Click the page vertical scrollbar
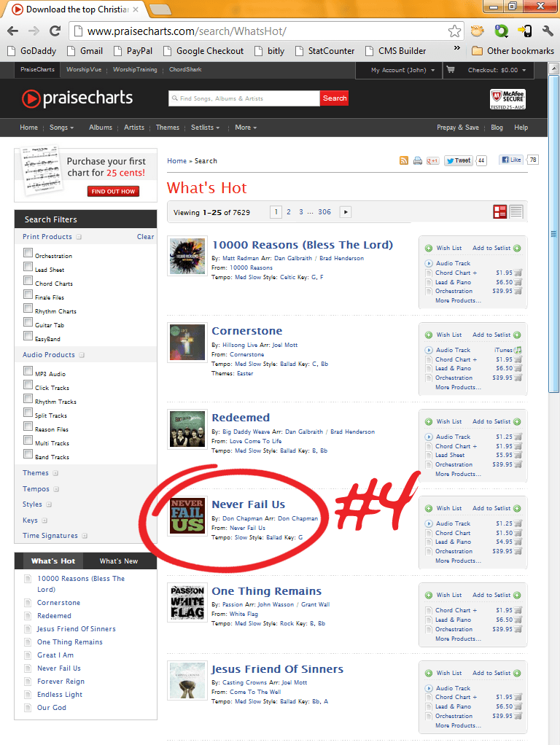The height and width of the screenshot is (745, 560). pos(553,233)
